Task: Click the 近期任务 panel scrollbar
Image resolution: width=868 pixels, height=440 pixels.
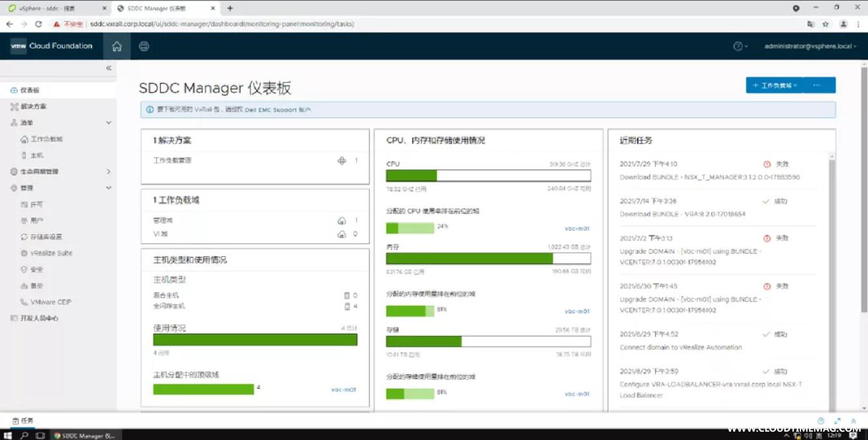Action: pyautogui.click(x=832, y=283)
